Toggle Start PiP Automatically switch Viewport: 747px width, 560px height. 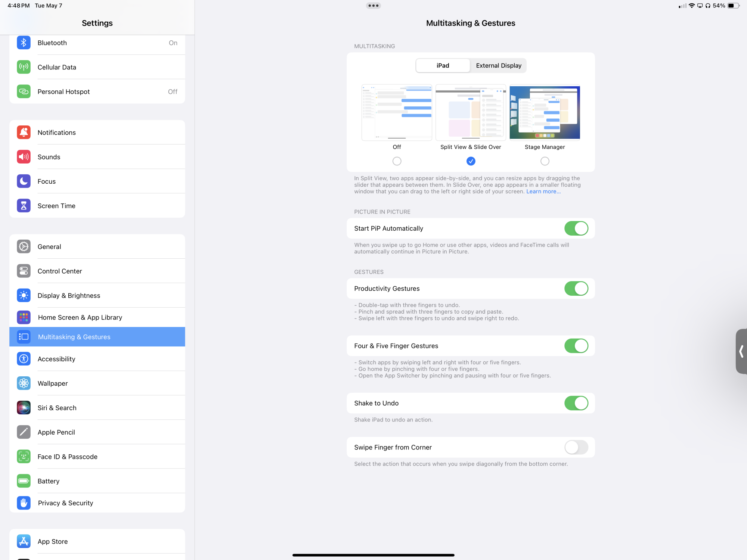[576, 228]
